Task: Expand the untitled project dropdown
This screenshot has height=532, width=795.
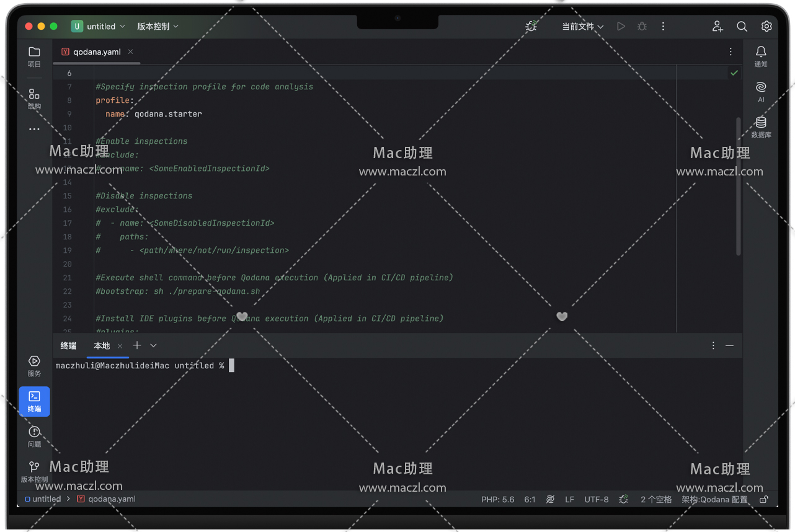Action: (x=99, y=26)
